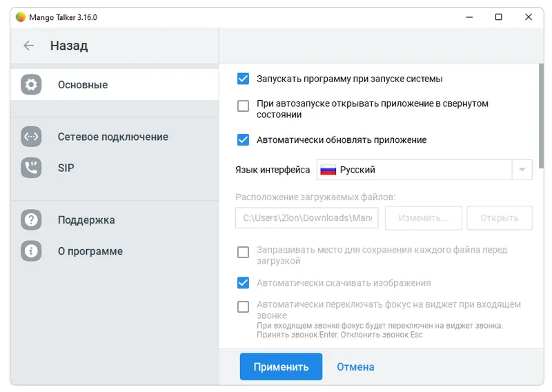The image size is (552, 392).
Task: Click the back arrow icon
Action: tap(28, 46)
